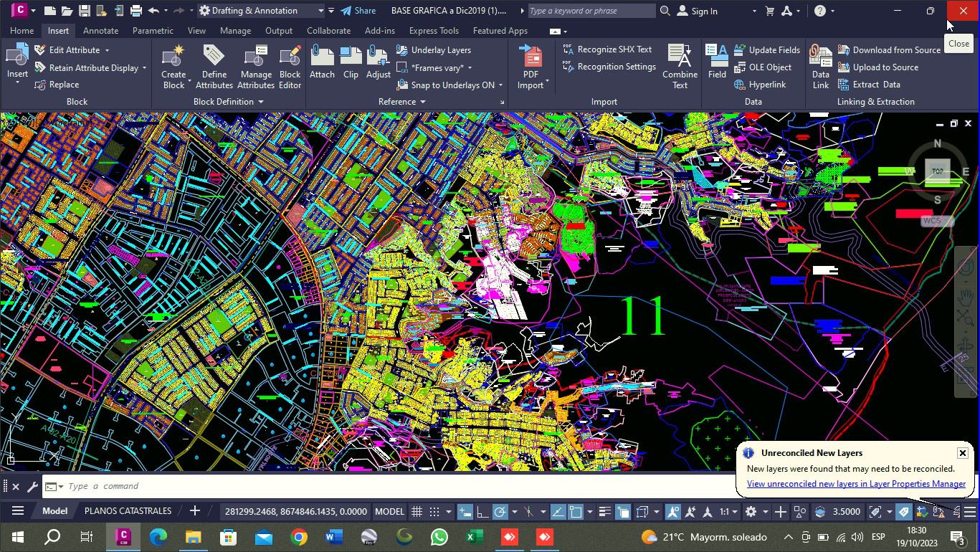Screen dimensions: 980x552
Task: Open the PLANOS CATASTRALES layout tab
Action: click(x=128, y=511)
